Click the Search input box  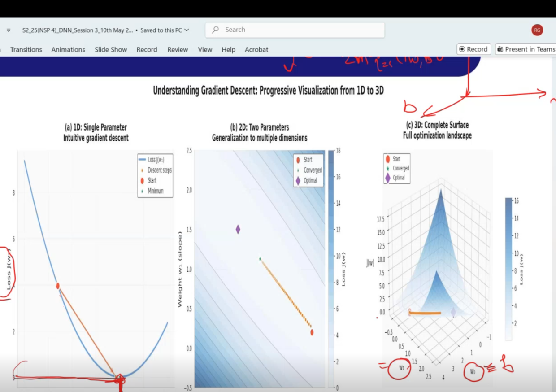click(295, 30)
